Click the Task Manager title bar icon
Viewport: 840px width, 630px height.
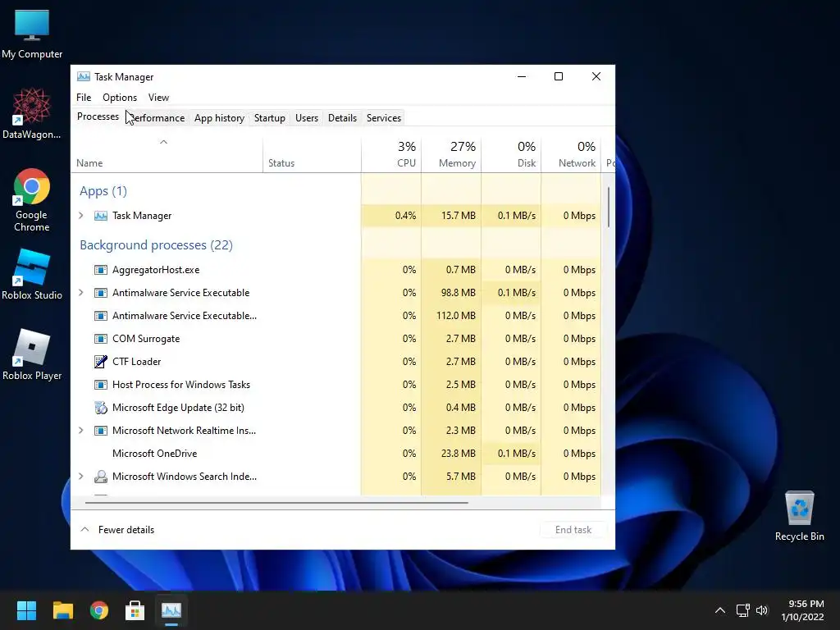pyautogui.click(x=84, y=76)
